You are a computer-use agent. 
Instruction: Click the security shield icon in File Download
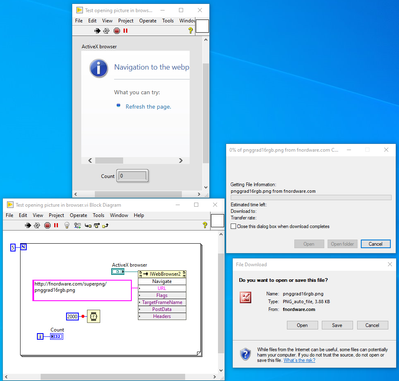(245, 354)
